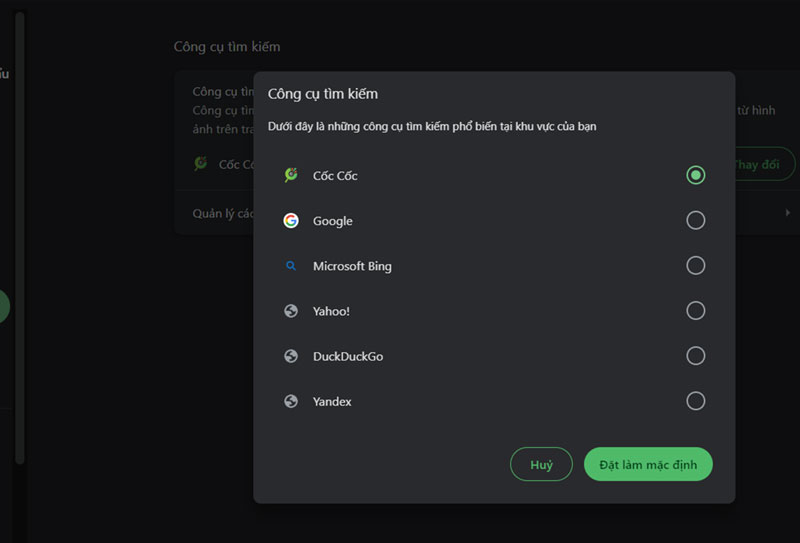Click the globe icon beside Yandex

coord(291,401)
